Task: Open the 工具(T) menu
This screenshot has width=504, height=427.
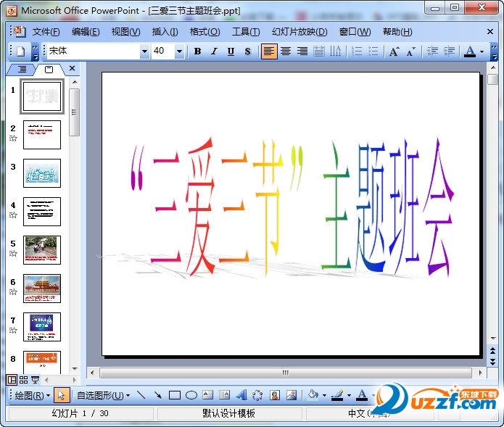Action: coord(246,32)
